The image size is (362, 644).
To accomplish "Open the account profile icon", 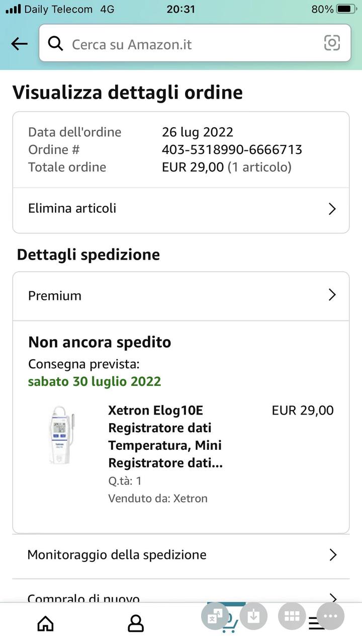I will tap(136, 624).
